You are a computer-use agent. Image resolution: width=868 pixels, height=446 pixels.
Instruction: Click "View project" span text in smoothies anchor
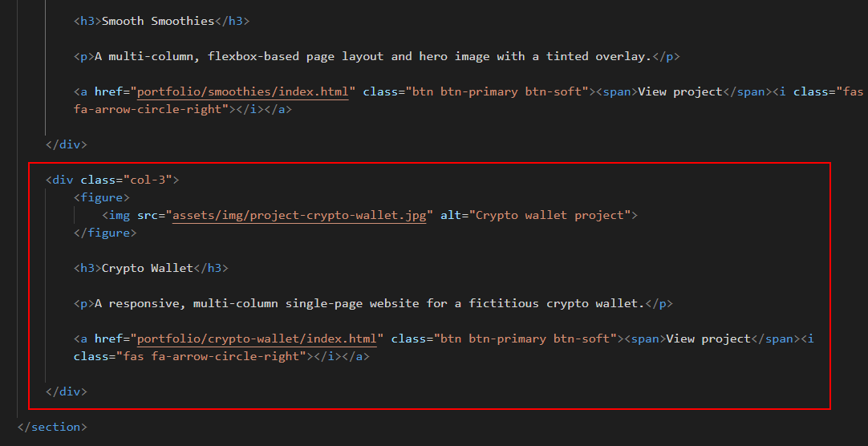(680, 91)
